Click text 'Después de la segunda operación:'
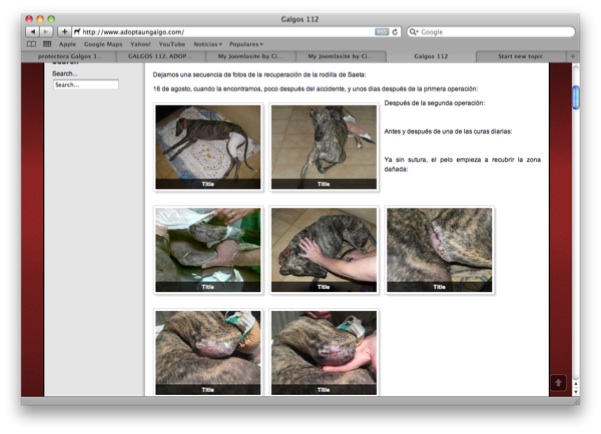 point(434,103)
